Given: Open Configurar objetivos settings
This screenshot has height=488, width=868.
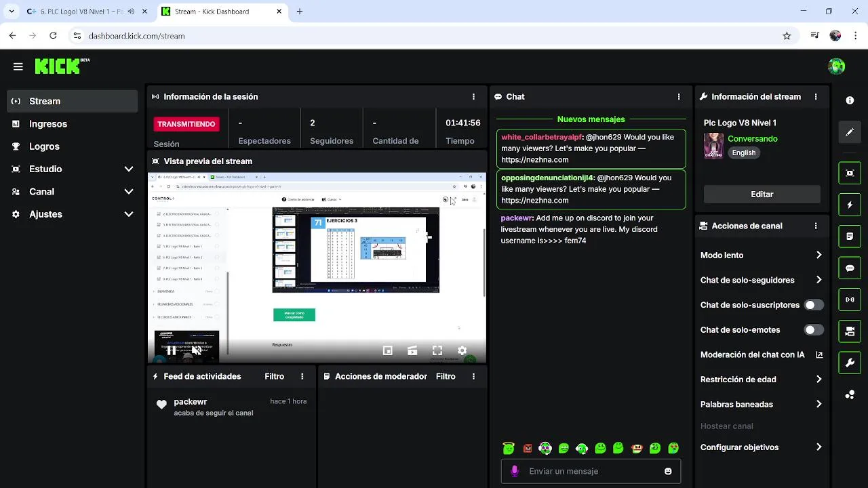Looking at the screenshot, I should 762,447.
